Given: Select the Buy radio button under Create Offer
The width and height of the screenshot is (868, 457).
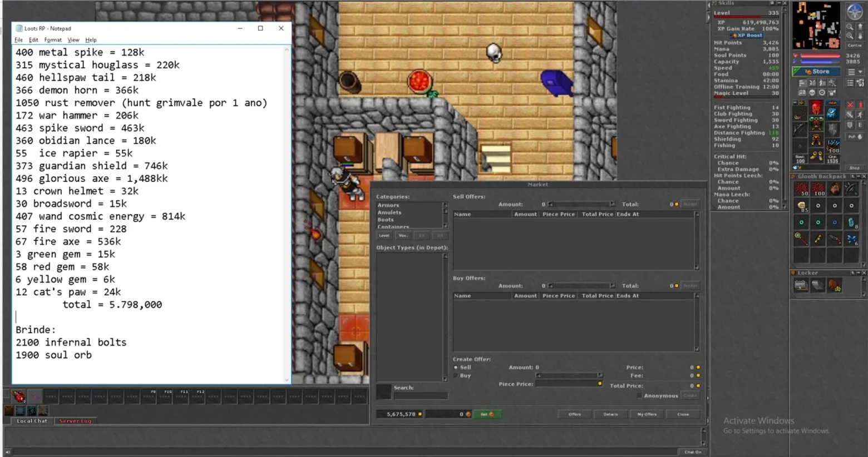Looking at the screenshot, I should click(456, 376).
